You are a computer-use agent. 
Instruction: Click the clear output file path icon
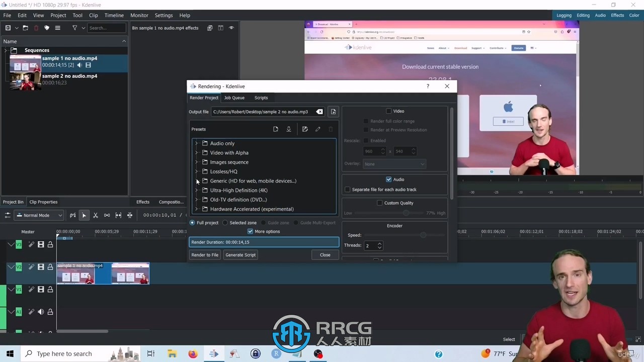pos(319,112)
